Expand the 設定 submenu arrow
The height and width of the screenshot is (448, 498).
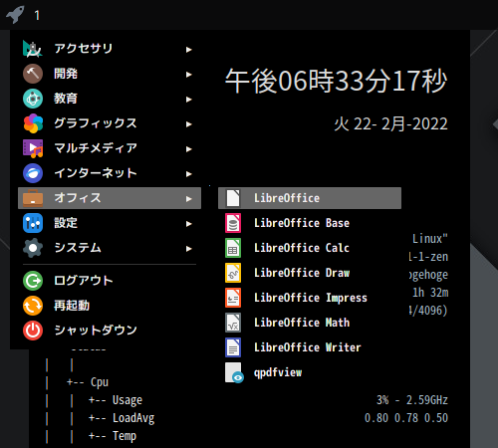[188, 224]
